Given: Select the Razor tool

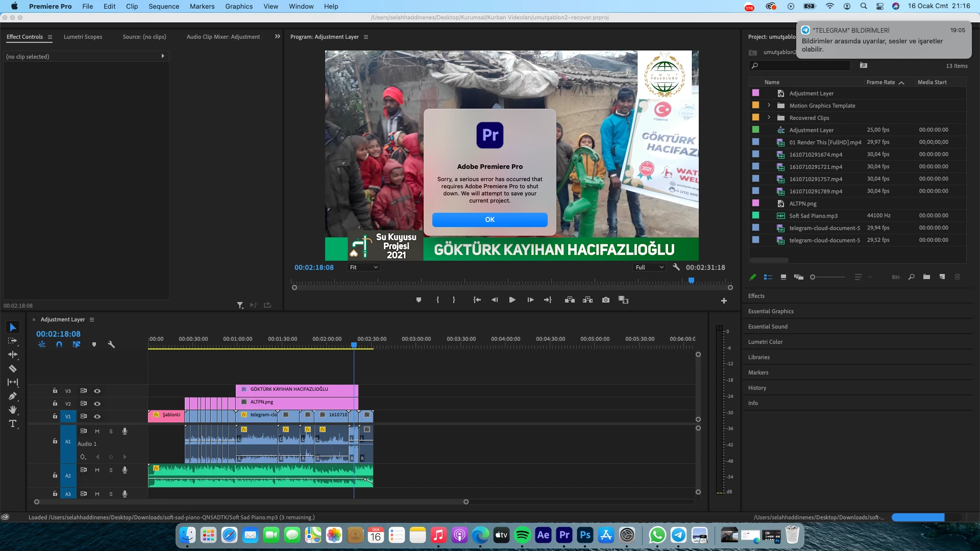Looking at the screenshot, I should pos(13,368).
